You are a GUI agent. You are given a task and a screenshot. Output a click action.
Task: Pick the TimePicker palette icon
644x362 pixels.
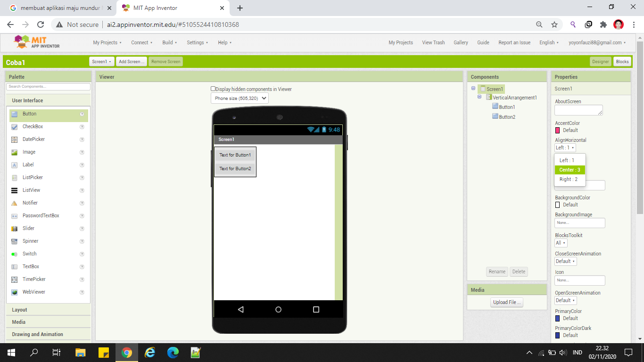[15, 280]
